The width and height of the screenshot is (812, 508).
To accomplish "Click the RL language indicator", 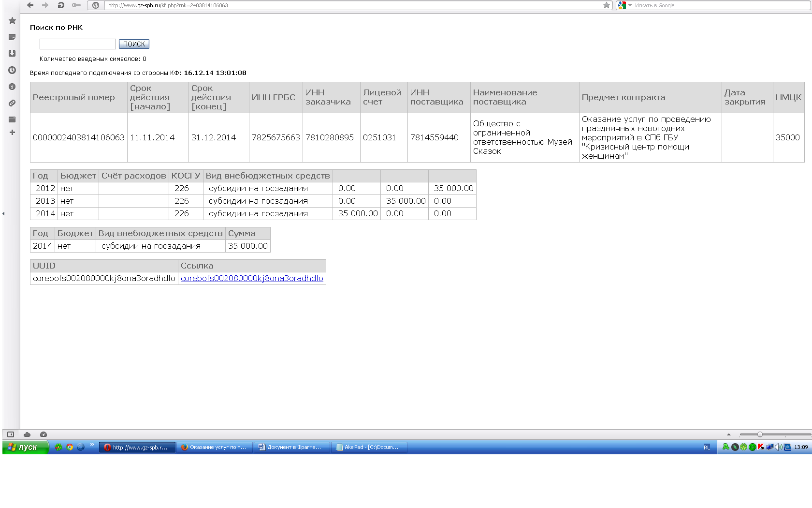I will click(707, 448).
